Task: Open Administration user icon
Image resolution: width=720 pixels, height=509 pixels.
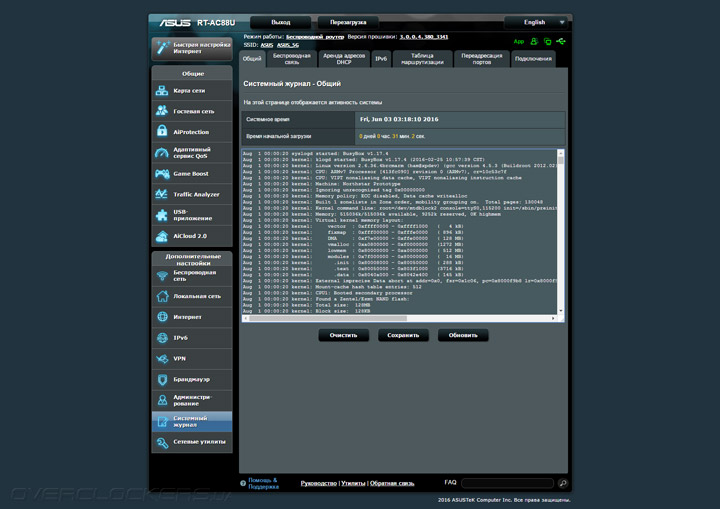Action: (162, 400)
